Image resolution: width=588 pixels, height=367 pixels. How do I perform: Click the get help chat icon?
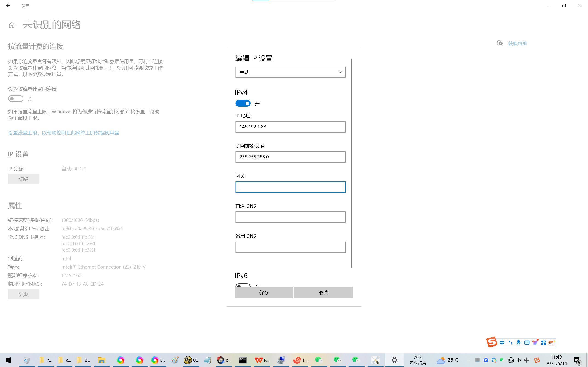500,43
